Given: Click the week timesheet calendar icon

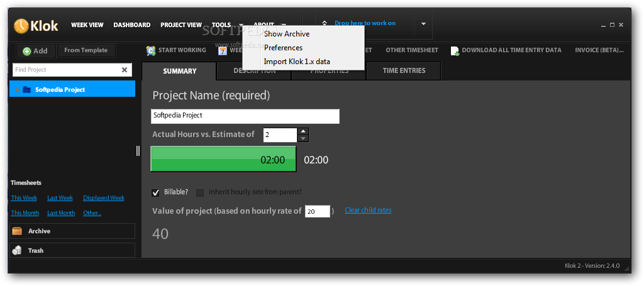Looking at the screenshot, I should [x=223, y=50].
